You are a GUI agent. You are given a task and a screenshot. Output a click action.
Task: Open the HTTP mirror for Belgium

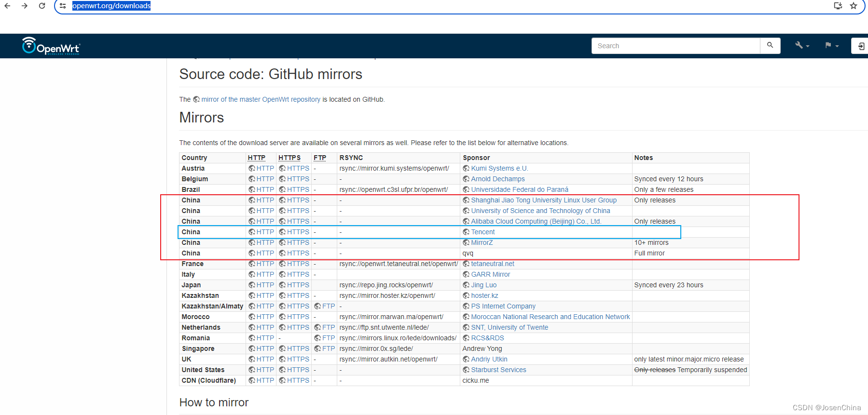(x=265, y=179)
